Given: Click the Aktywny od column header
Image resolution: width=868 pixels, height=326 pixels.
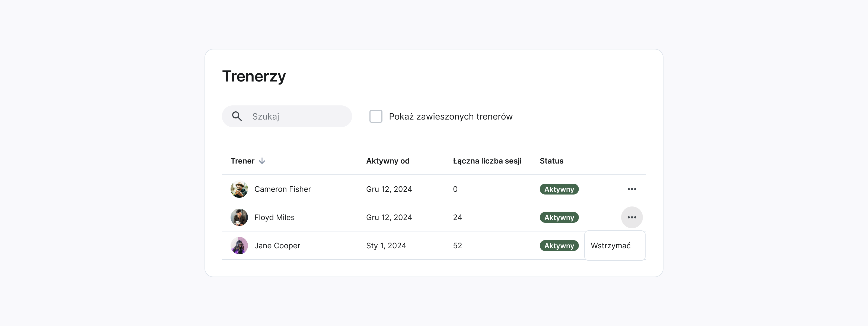Looking at the screenshot, I should 388,161.
